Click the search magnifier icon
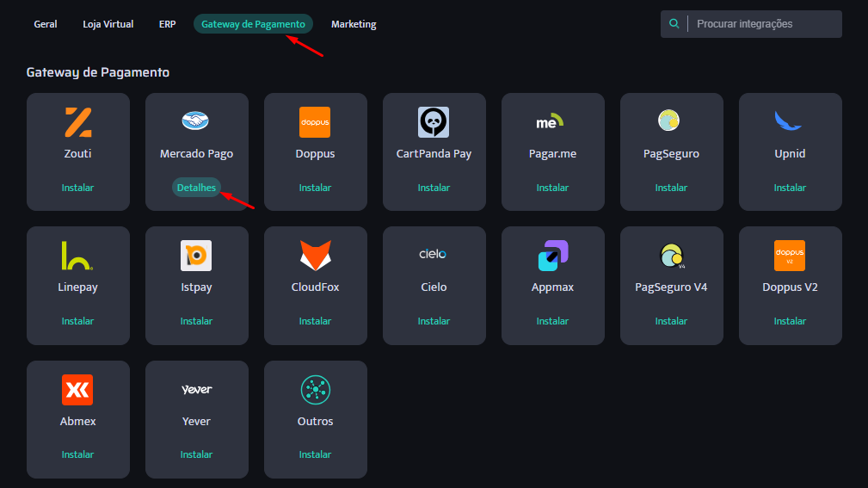The width and height of the screenshot is (868, 488). click(674, 23)
